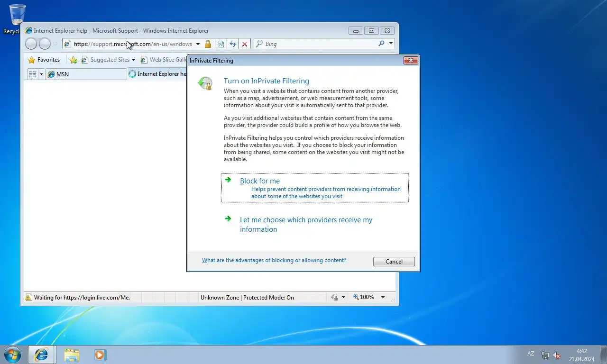Click the Internet Explorer taskbar icon
This screenshot has height=364, width=607.
(x=41, y=355)
